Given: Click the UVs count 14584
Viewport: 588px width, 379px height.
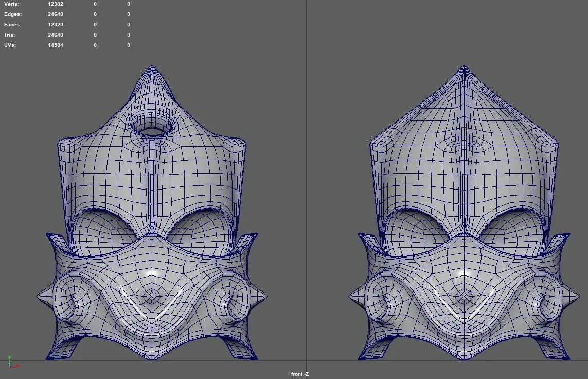Looking at the screenshot, I should (56, 45).
